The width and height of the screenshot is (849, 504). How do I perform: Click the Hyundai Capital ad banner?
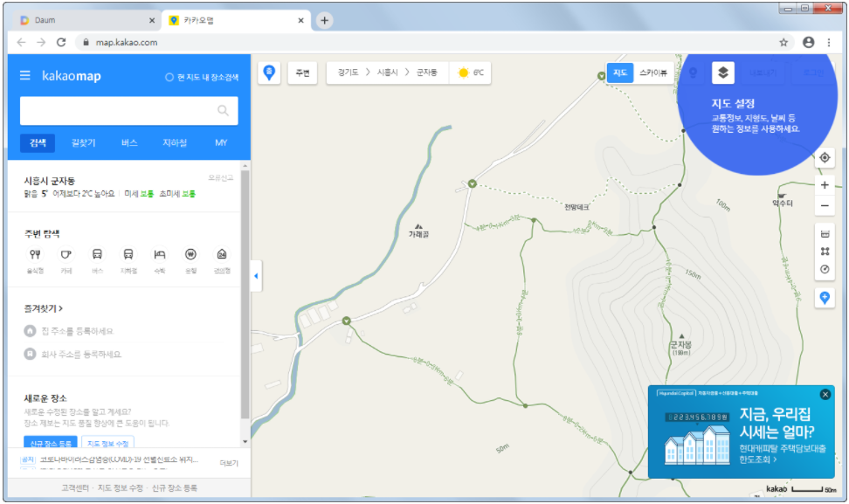742,432
